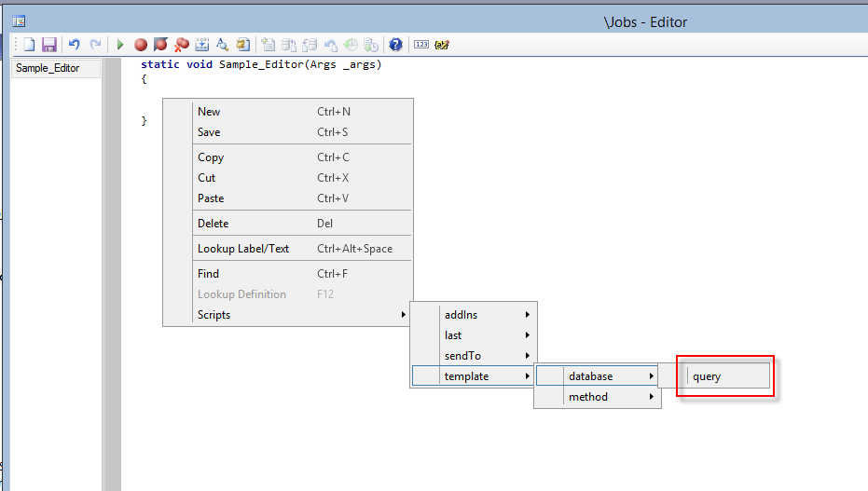Toggle line numbers 123 icon
Screen dimensions: 868x491
coord(421,45)
